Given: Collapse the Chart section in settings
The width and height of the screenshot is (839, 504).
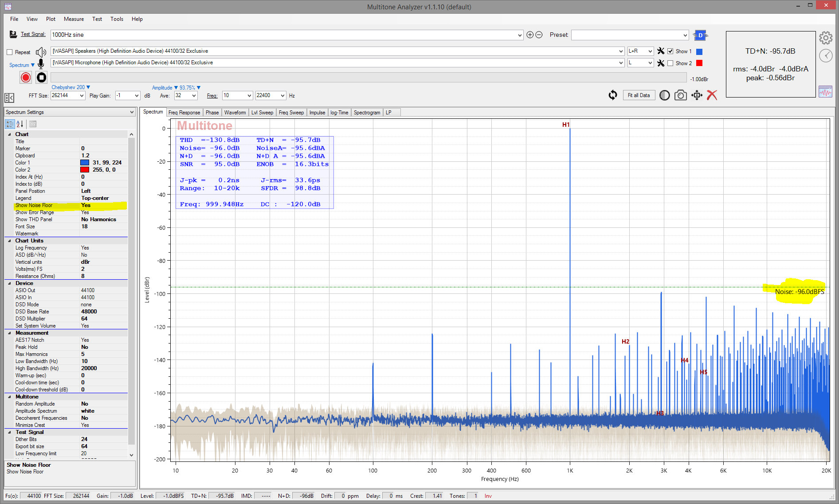Looking at the screenshot, I should [10, 134].
